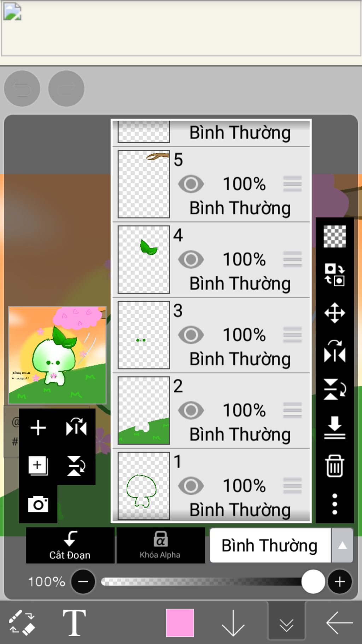The height and width of the screenshot is (644, 362).
Task: Toggle visibility of layer 3
Action: [191, 335]
